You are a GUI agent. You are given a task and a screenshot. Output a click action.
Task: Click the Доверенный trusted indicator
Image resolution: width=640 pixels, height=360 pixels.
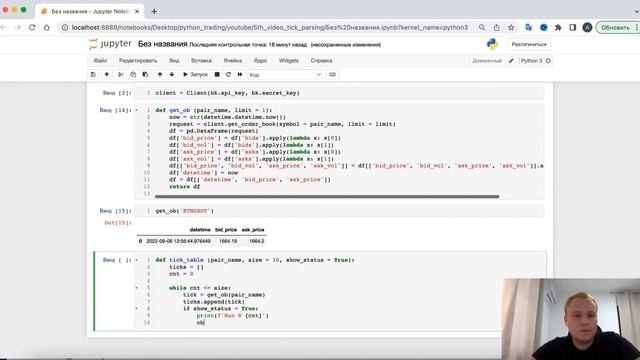[487, 61]
